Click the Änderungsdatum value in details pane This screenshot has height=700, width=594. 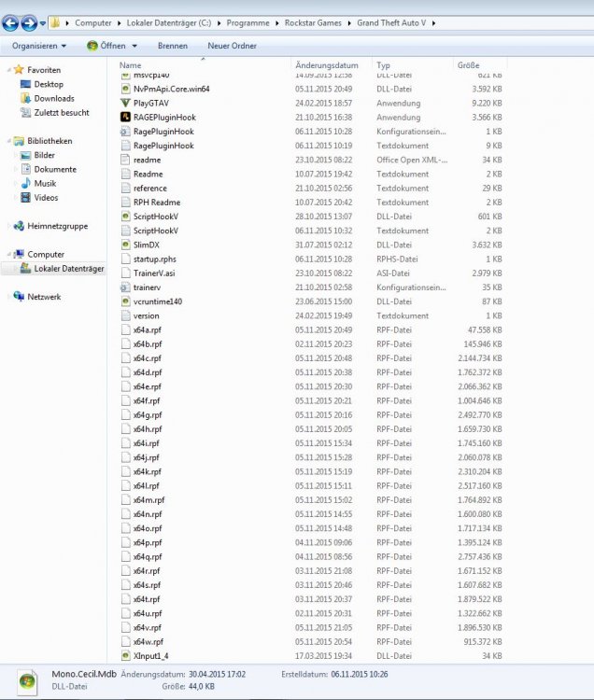[x=217, y=674]
